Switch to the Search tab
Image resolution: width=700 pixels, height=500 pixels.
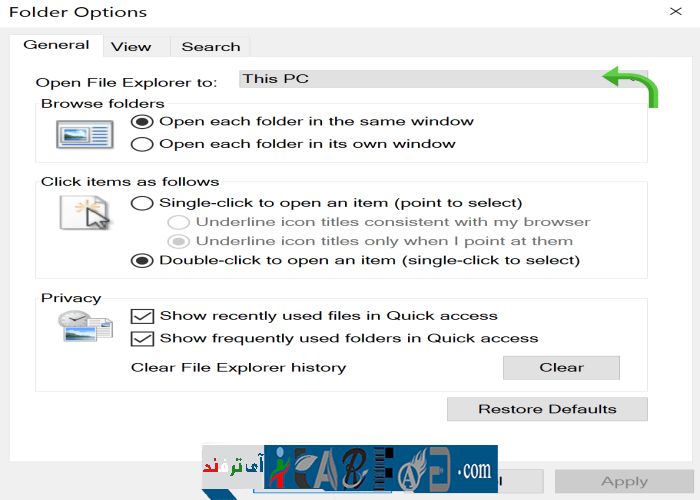tap(210, 46)
